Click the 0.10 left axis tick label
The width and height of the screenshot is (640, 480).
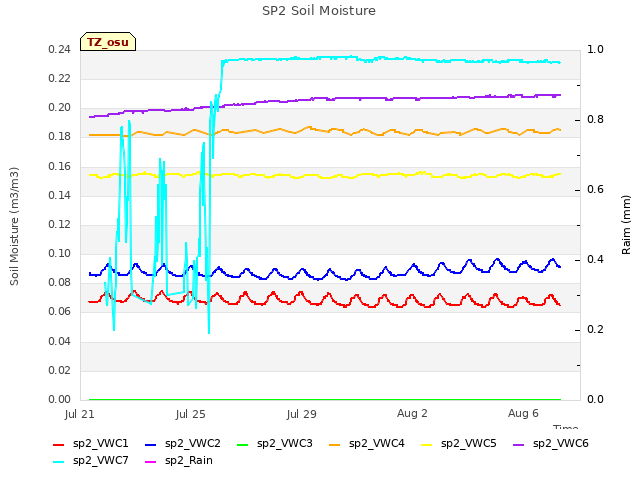tap(59, 253)
